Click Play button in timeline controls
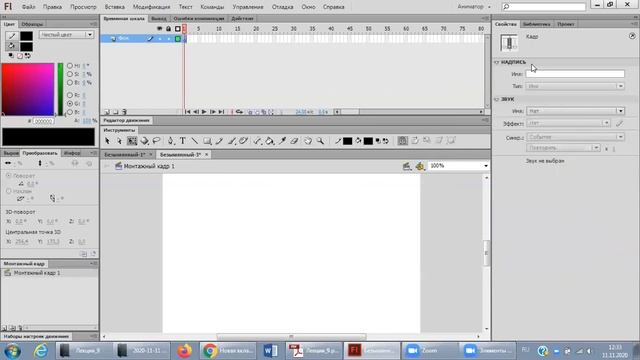Image resolution: width=640 pixels, height=360 pixels. [x=204, y=112]
